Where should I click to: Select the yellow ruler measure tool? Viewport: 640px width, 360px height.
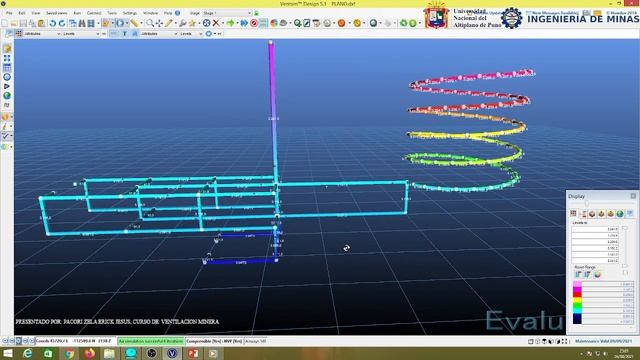click(x=134, y=23)
